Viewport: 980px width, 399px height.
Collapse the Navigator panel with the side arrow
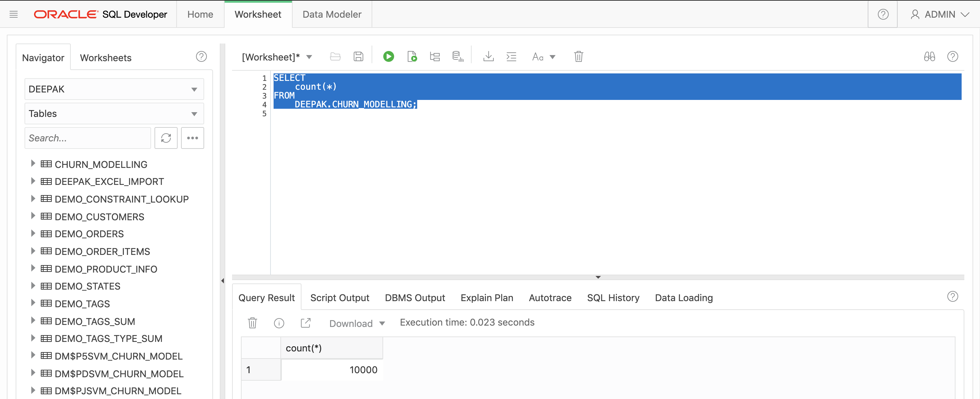(x=223, y=280)
